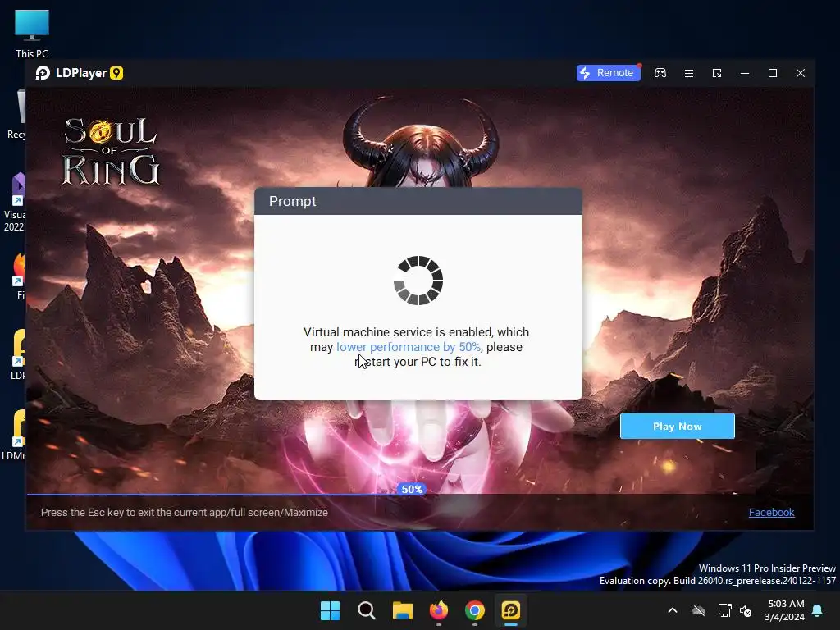The image size is (840, 630).
Task: Open This PC desktop icon
Action: pos(32,34)
